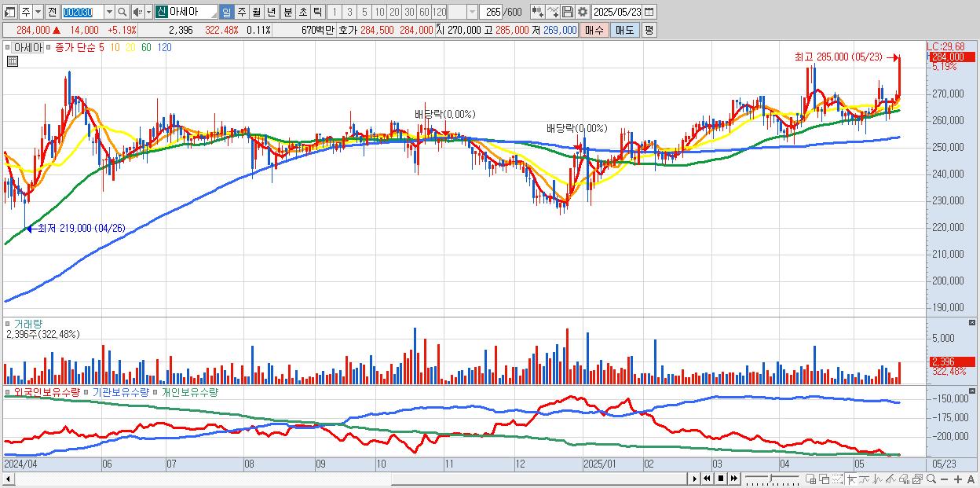Click the stock search magnifier icon
This screenshot has width=980, height=488.
[x=122, y=12]
